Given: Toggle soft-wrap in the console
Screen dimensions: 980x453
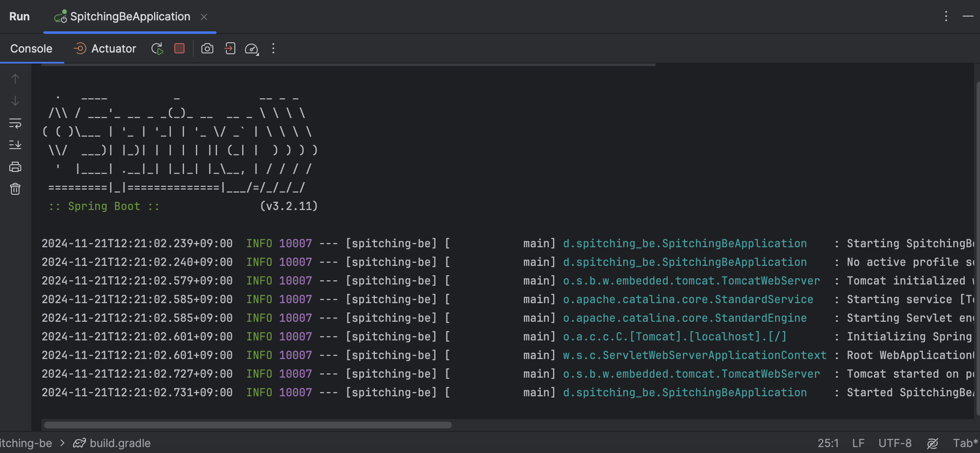Looking at the screenshot, I should coord(15,123).
